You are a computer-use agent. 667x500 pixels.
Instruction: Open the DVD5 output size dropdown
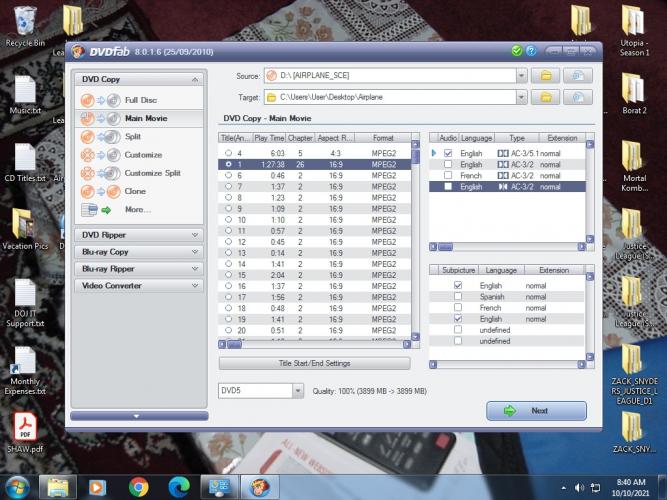(297, 391)
